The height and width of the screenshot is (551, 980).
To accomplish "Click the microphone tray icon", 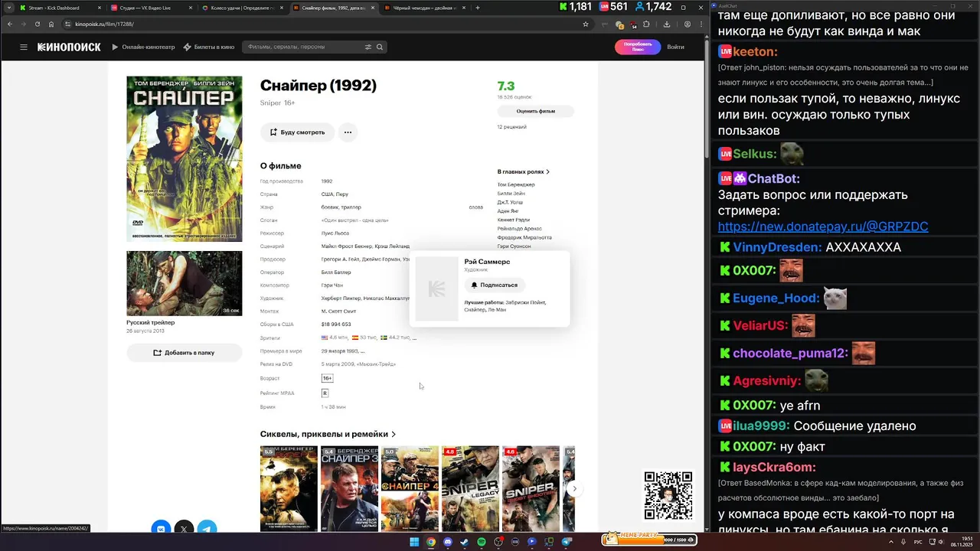I will [903, 542].
